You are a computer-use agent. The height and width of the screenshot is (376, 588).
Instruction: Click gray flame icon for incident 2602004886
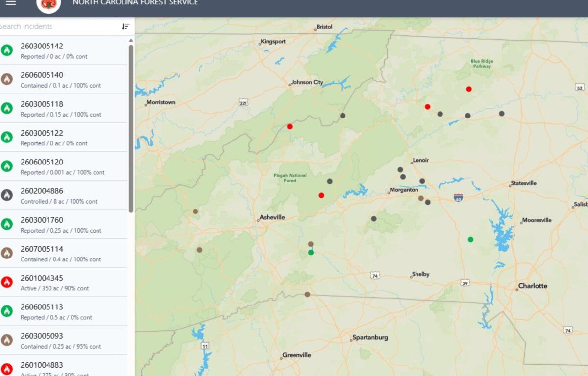(x=7, y=195)
